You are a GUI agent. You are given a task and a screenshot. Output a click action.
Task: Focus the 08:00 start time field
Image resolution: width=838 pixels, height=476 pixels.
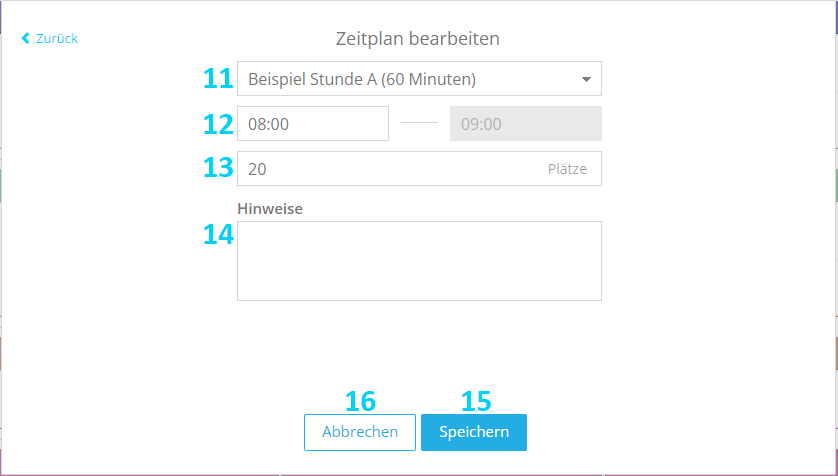(313, 123)
